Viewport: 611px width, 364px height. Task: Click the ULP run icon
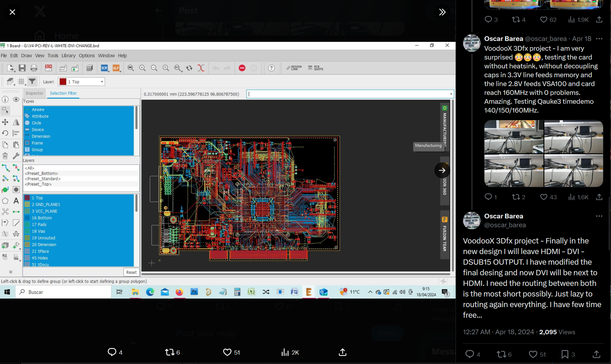tap(116, 68)
